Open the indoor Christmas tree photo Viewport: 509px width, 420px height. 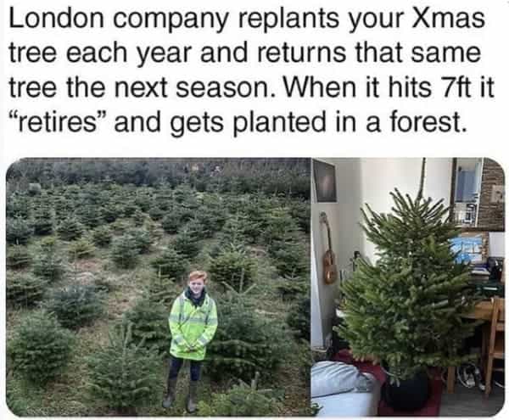(408, 288)
